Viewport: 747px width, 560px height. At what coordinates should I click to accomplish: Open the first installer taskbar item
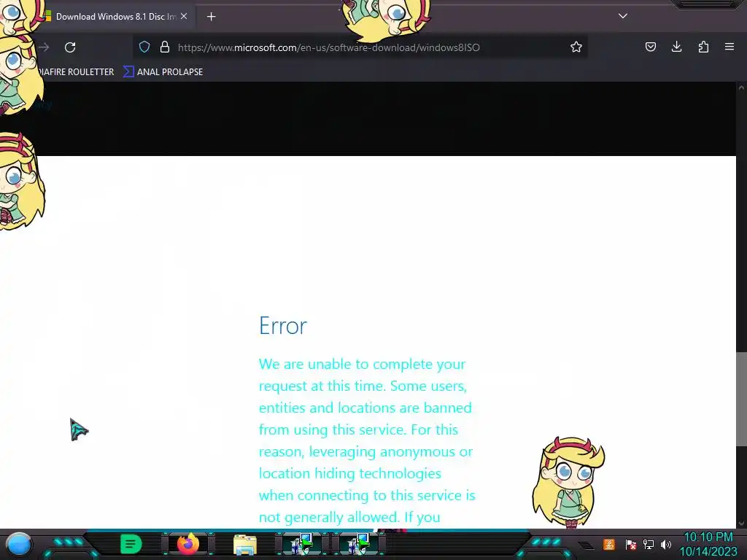[301, 544]
